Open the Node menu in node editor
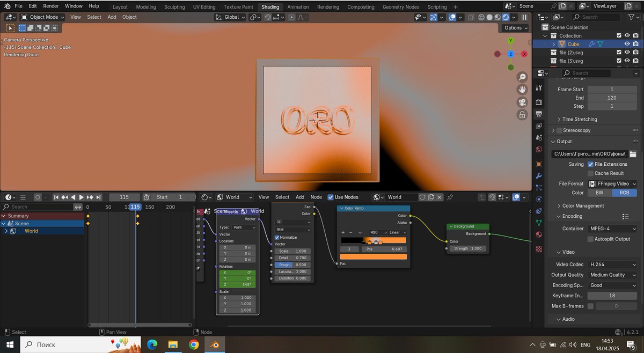644x353 pixels. (316, 197)
